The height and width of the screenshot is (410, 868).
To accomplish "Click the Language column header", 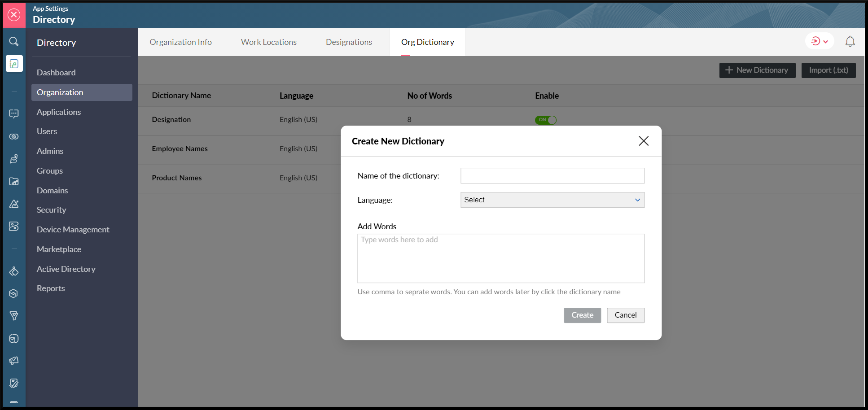I will [x=296, y=96].
